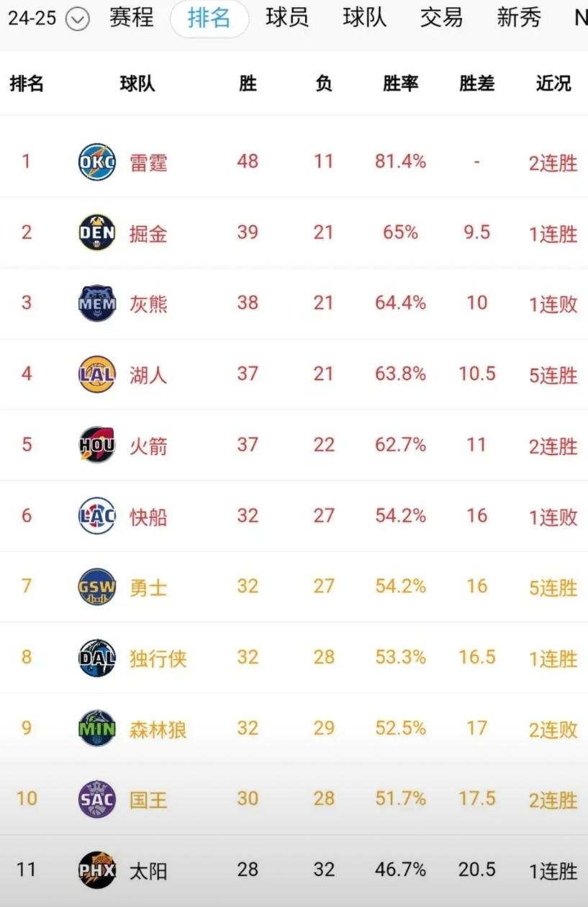Tap the Houston Rockets HOU logo
Image resolution: width=588 pixels, height=907 pixels.
pyautogui.click(x=97, y=445)
